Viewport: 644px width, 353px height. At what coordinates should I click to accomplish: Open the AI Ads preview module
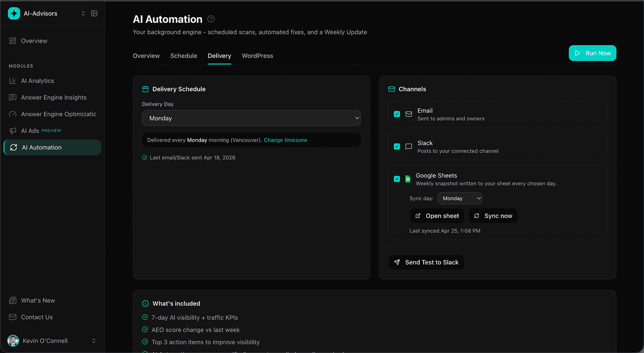pos(52,131)
